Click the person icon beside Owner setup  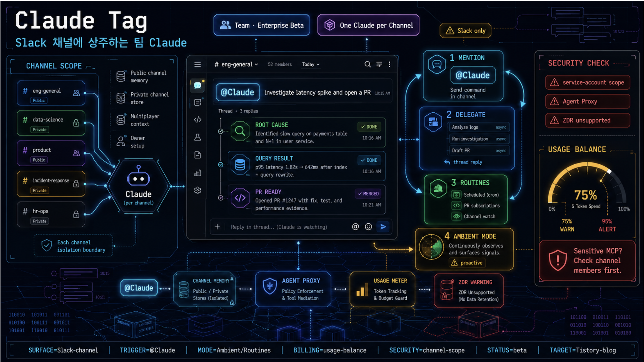(x=121, y=141)
